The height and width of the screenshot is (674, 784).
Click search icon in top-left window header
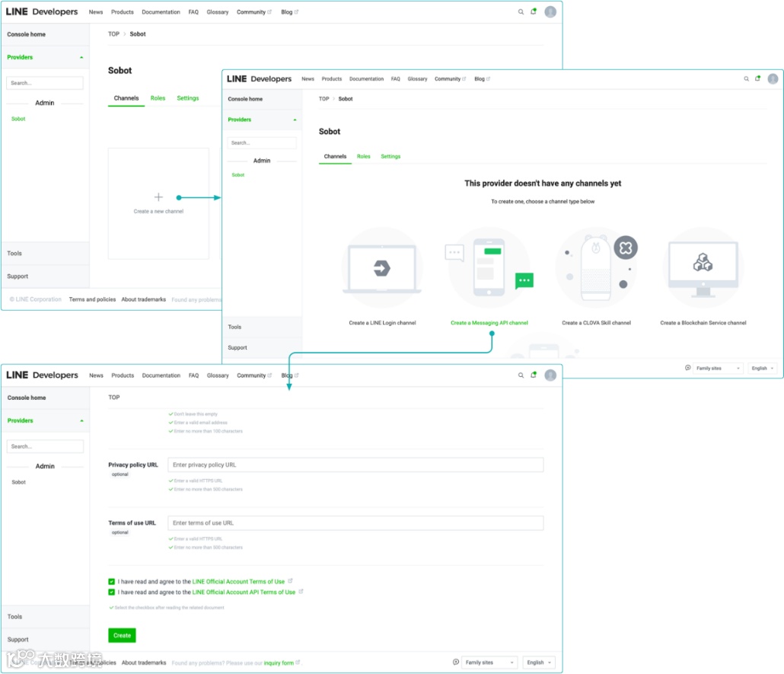click(x=521, y=12)
